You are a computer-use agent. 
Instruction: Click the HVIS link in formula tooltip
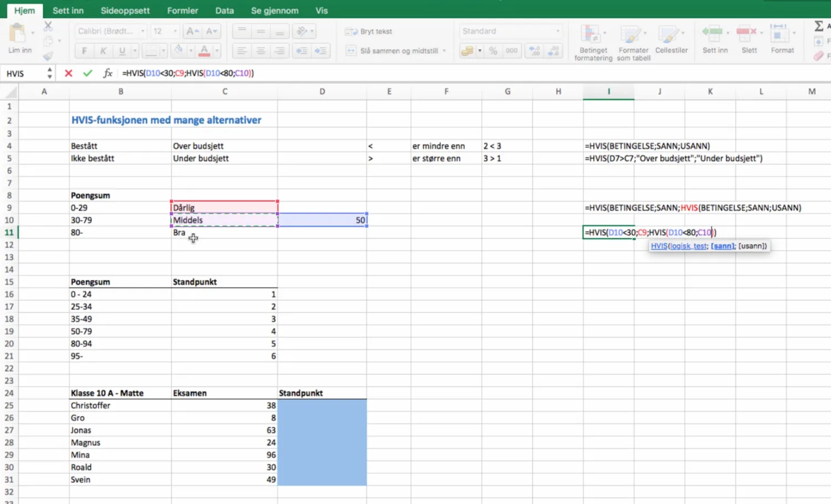tap(659, 246)
